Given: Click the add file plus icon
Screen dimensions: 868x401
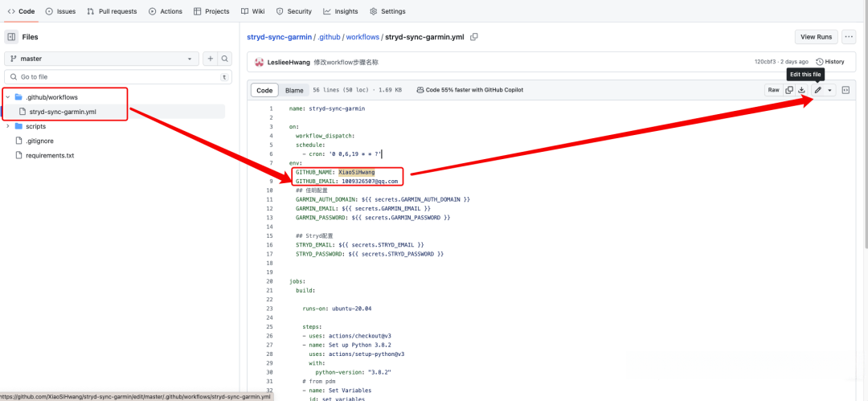Looking at the screenshot, I should 211,59.
